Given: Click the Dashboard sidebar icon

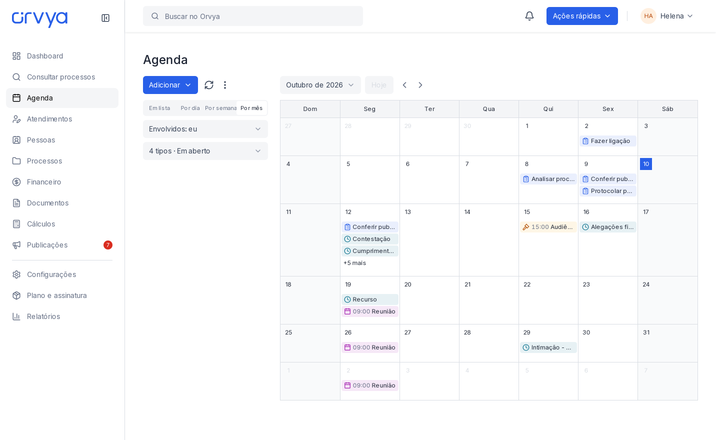Looking at the screenshot, I should click(x=17, y=56).
